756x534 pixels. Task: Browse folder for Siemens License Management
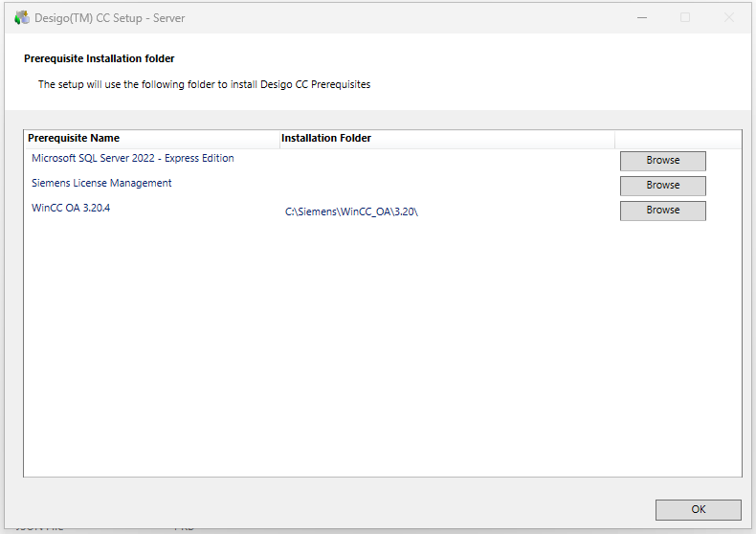click(662, 186)
